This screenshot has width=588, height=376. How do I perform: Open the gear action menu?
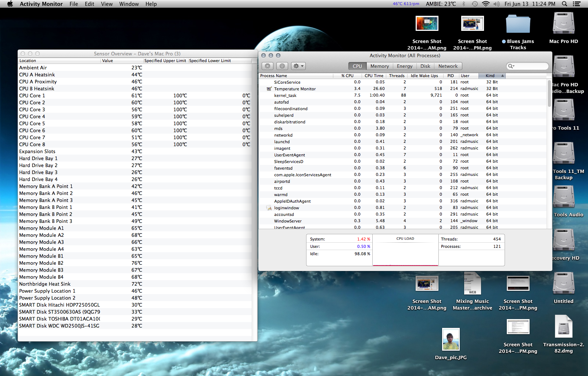298,66
